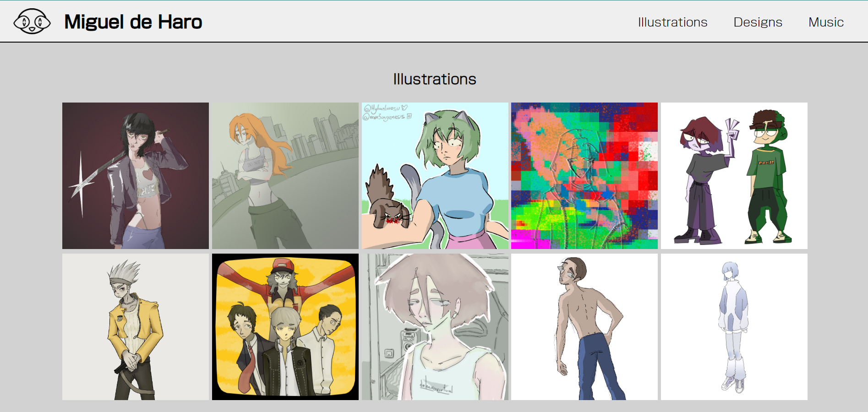
Task: Select the pink-haired portrait illustration
Action: 435,327
